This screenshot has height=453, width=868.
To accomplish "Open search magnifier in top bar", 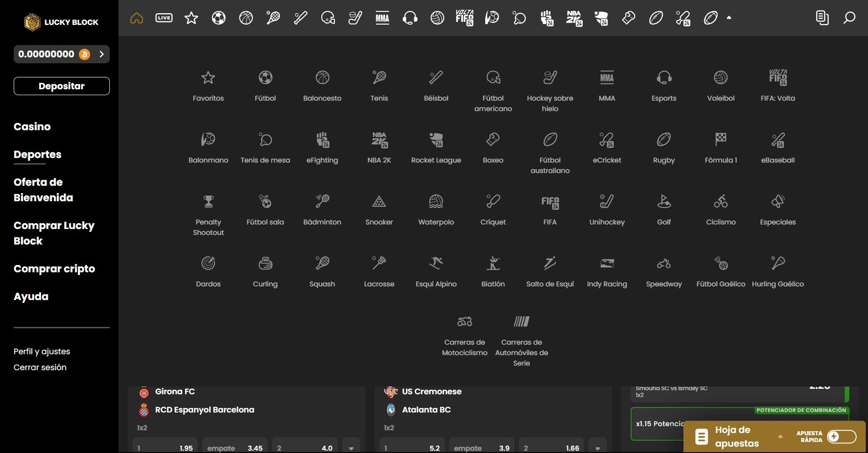I will (x=849, y=18).
